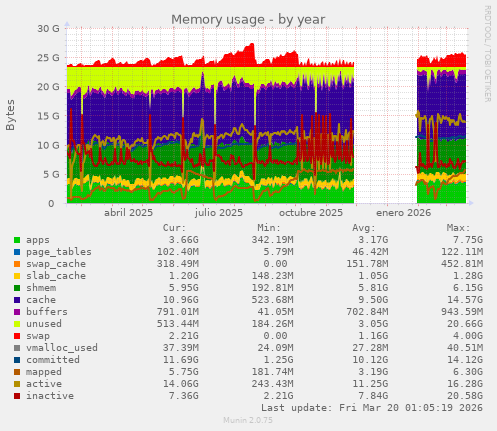Click the 'abril 2025' x-axis label
497x431 pixels.
128,213
